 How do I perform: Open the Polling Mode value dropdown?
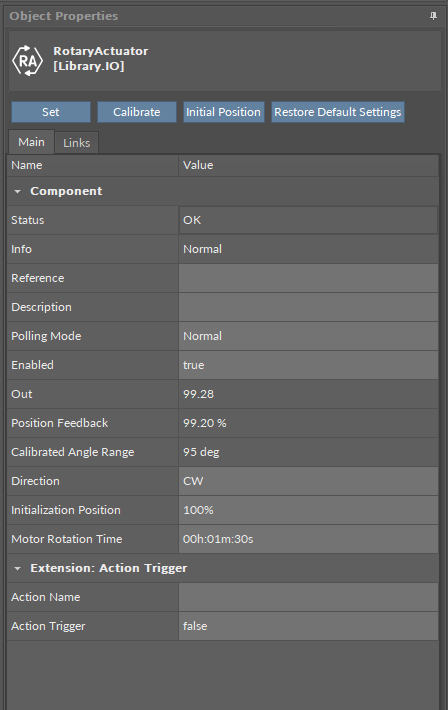point(308,336)
